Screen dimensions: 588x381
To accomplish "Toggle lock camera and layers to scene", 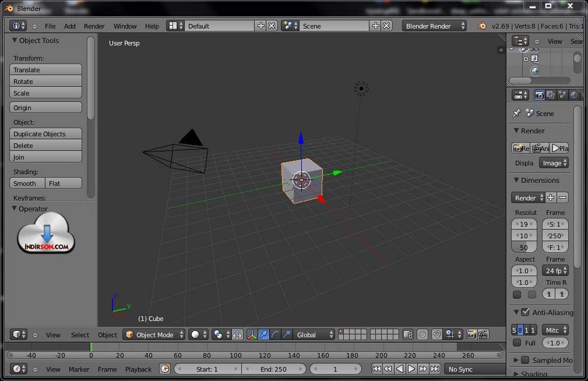I will tap(408, 334).
